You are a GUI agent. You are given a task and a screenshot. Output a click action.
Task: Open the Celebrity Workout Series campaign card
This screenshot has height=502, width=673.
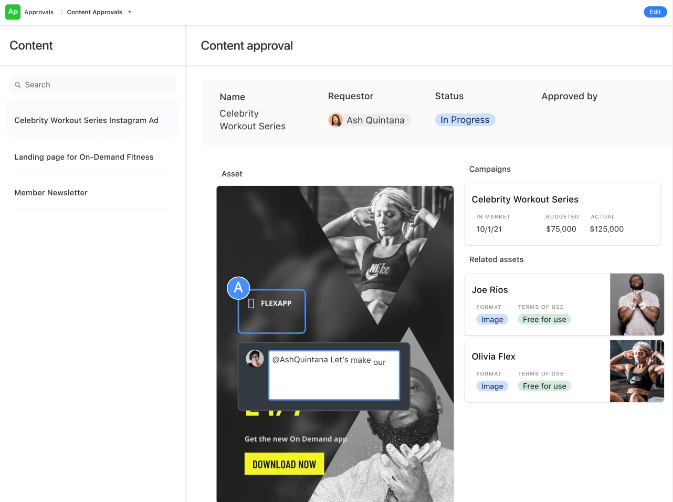562,214
